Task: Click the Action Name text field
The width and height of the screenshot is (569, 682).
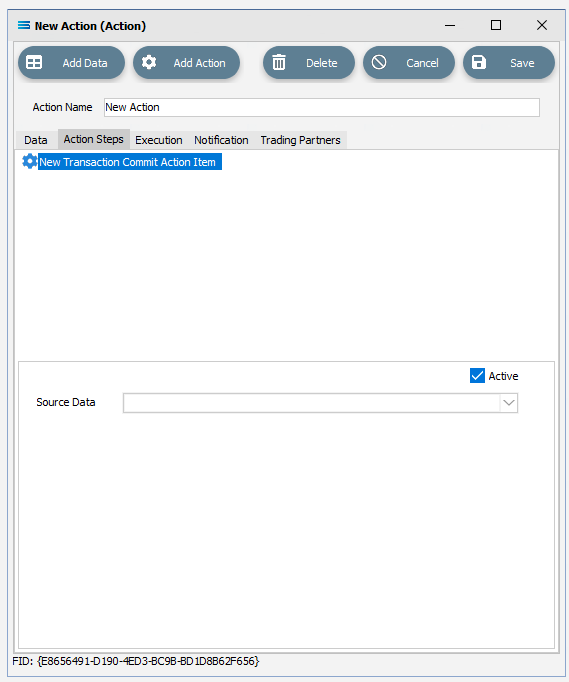Action: pos(321,107)
